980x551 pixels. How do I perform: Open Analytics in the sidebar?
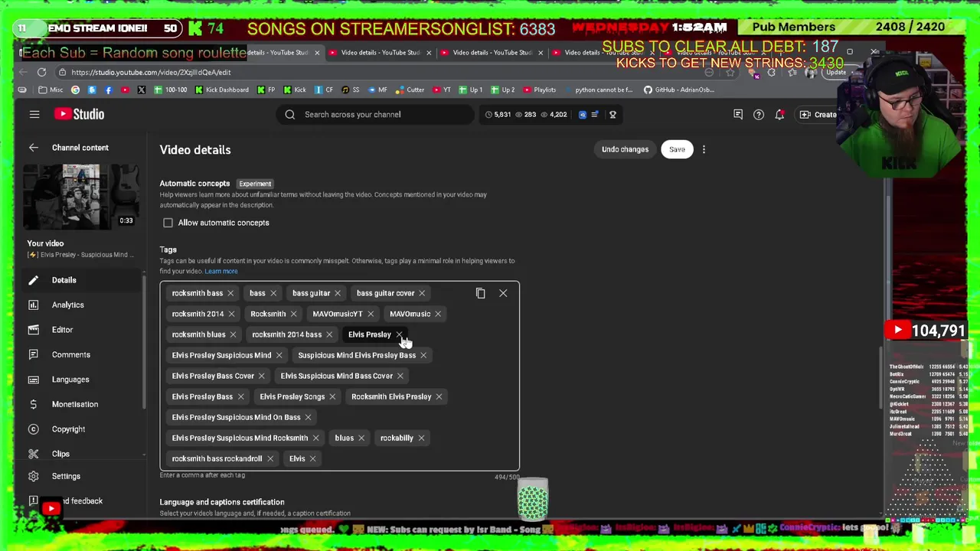click(80, 305)
